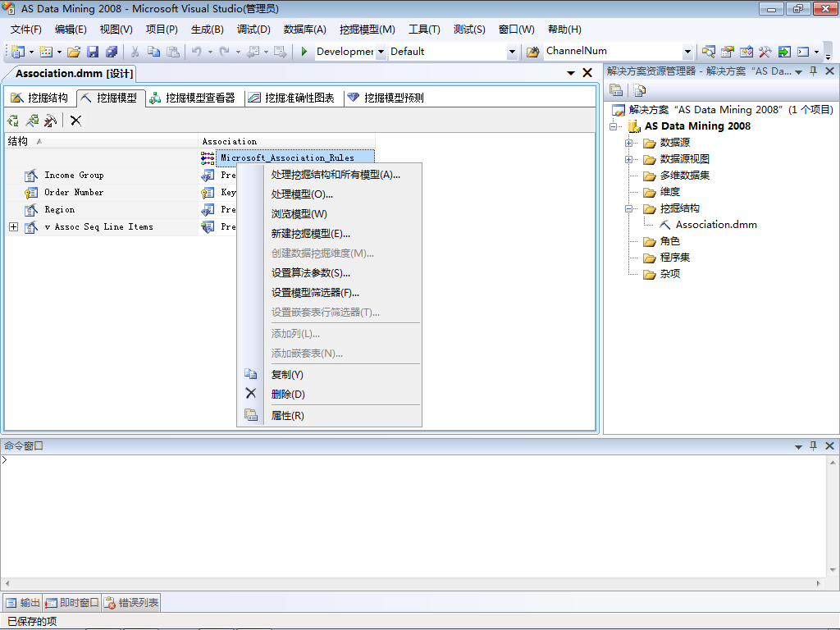Choose 删除(D) from context menu
The width and height of the screenshot is (840, 630).
288,395
